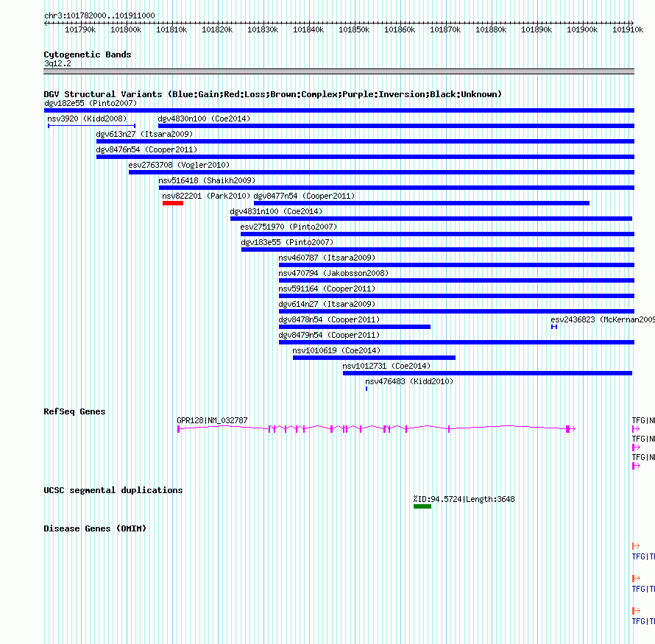Click the 101850k ruler tick label
The width and height of the screenshot is (655, 644).
(354, 29)
